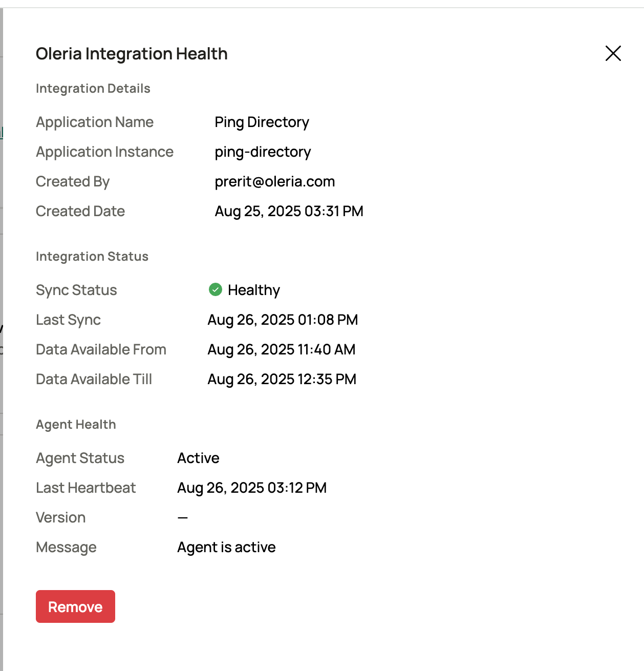Viewport: 644px width, 671px height.
Task: Click the 'Version' label
Action: [x=60, y=517]
